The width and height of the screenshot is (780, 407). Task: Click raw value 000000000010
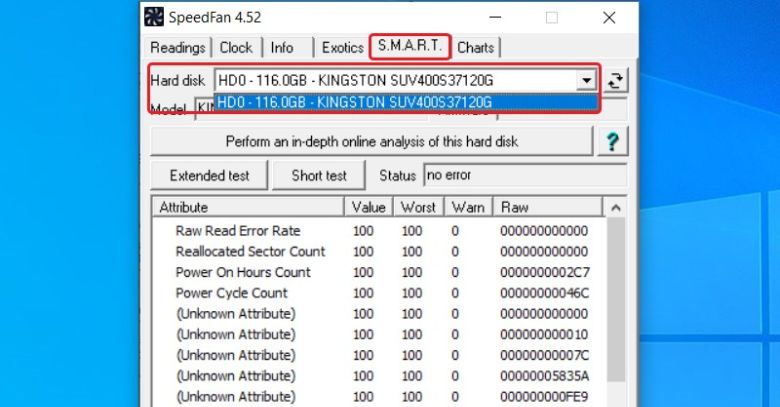point(544,334)
